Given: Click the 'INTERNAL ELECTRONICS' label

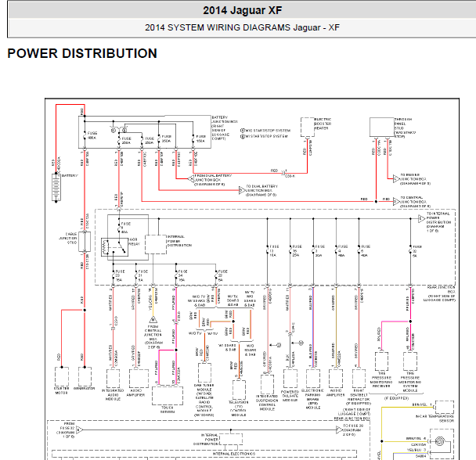Looking at the screenshot, I should tap(234, 454).
